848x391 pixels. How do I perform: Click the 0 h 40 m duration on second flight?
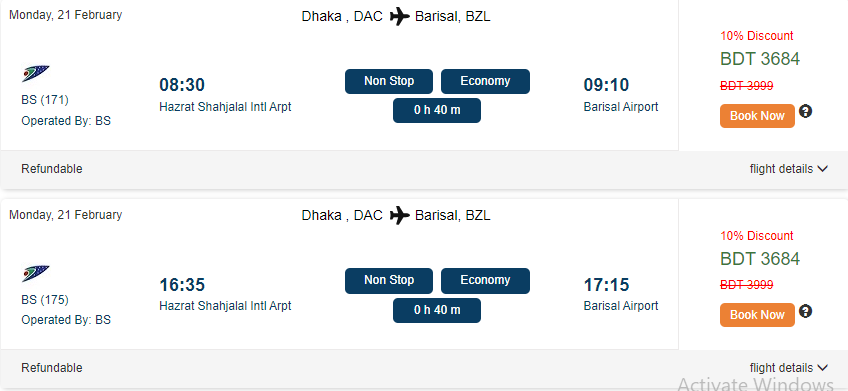point(437,310)
